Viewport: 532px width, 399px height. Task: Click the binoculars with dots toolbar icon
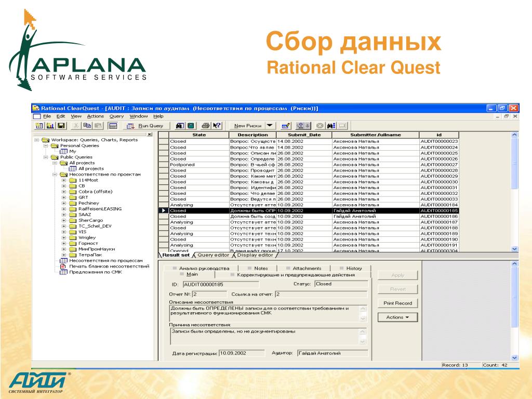(331, 126)
